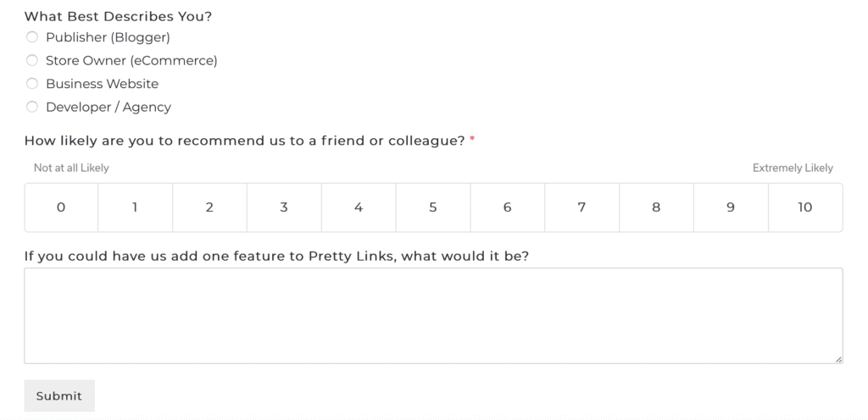The height and width of the screenshot is (420, 868).
Task: Select Business Website radio option
Action: click(32, 84)
